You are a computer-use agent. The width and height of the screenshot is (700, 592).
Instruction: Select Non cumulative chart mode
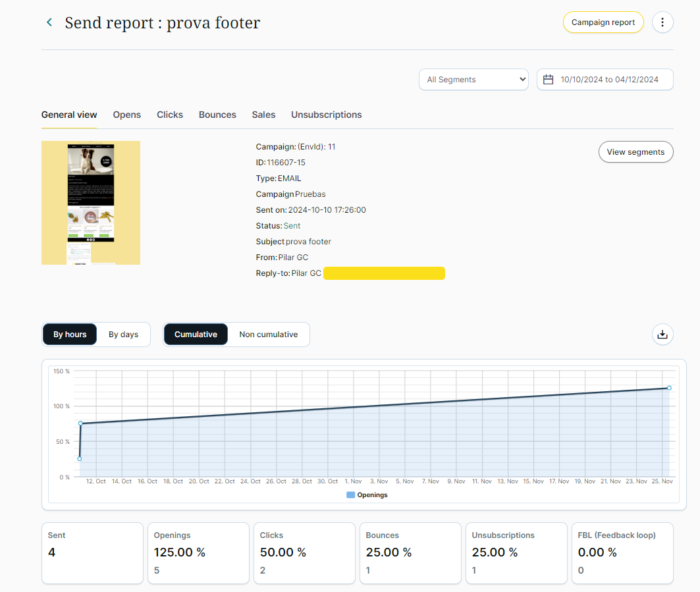[268, 335]
